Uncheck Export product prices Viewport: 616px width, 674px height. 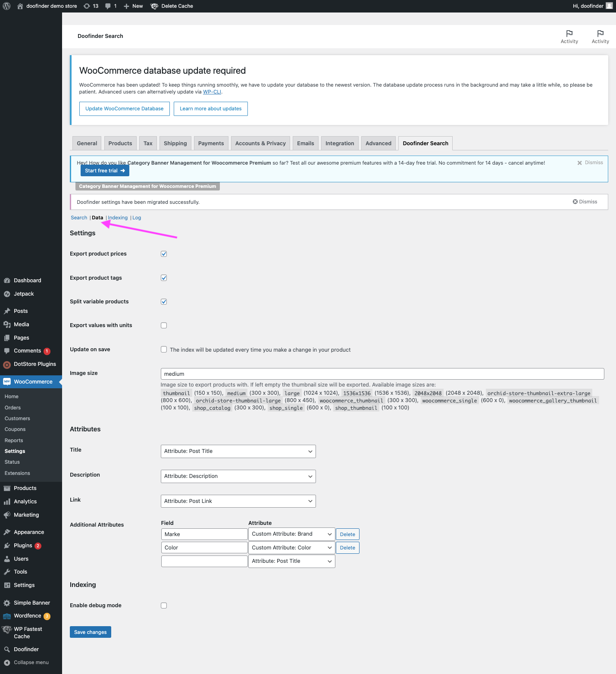coord(164,254)
